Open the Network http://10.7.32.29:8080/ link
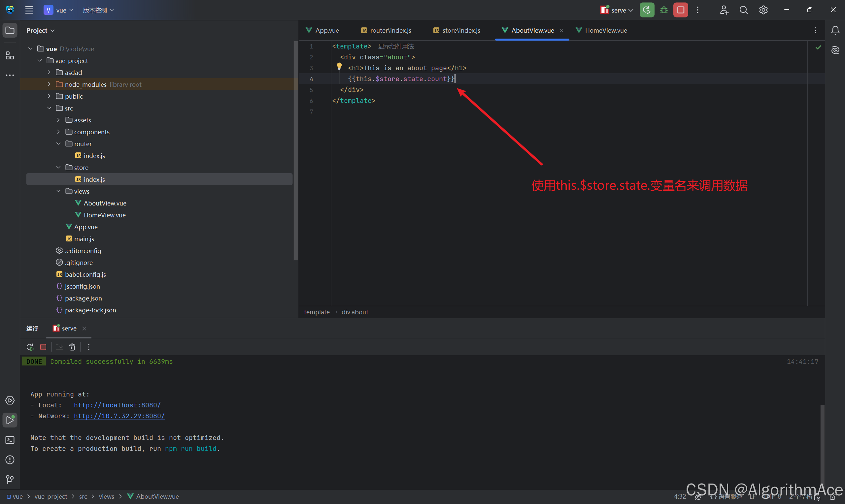Viewport: 845px width, 504px height. 119,416
